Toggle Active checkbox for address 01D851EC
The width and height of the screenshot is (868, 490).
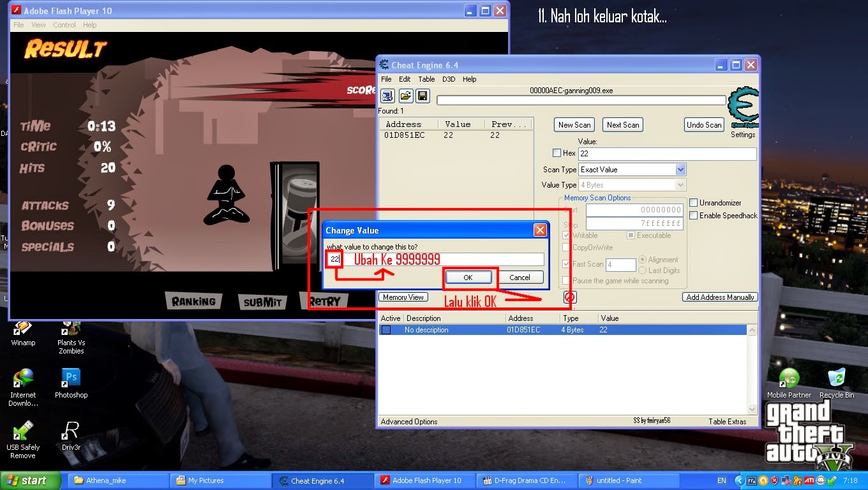tap(386, 330)
